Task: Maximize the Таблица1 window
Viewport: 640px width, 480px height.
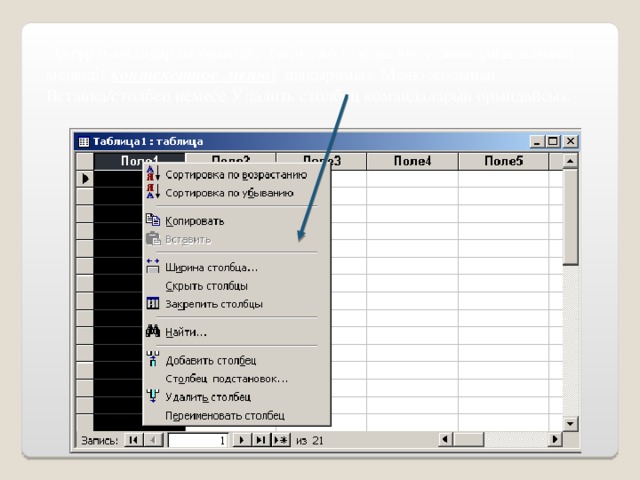Action: 553,142
